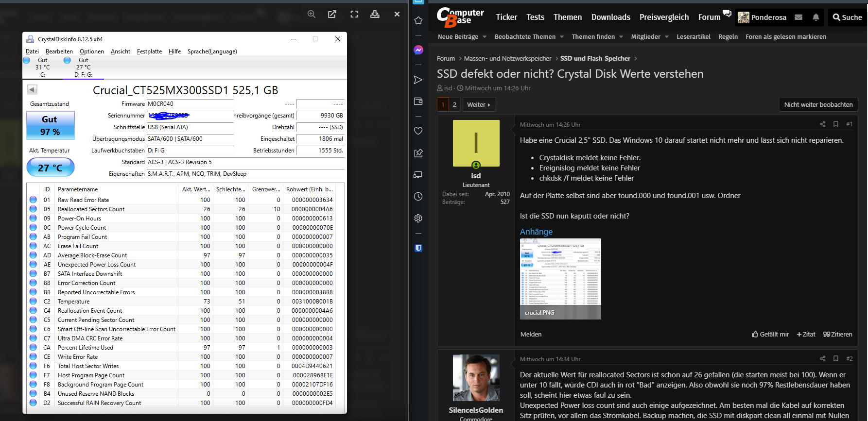Click Foren als gelesen markieren

[786, 37]
